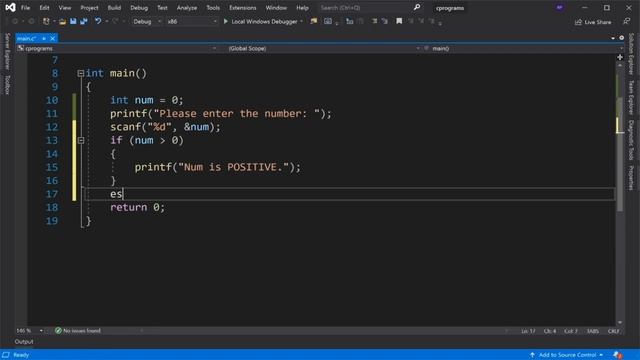Click the TABS indicator in editor status
The height and width of the screenshot is (360, 640).
click(x=593, y=331)
